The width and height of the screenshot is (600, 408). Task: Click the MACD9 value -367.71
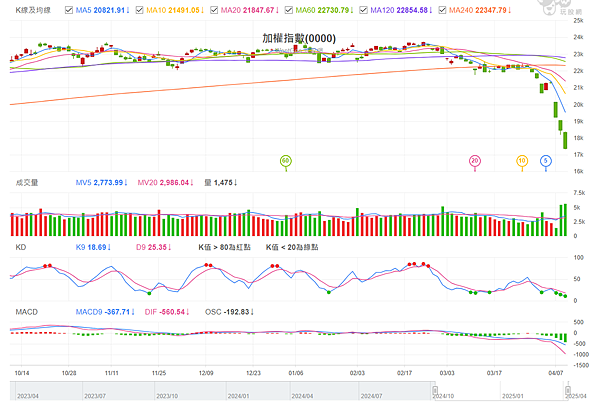pos(117,312)
